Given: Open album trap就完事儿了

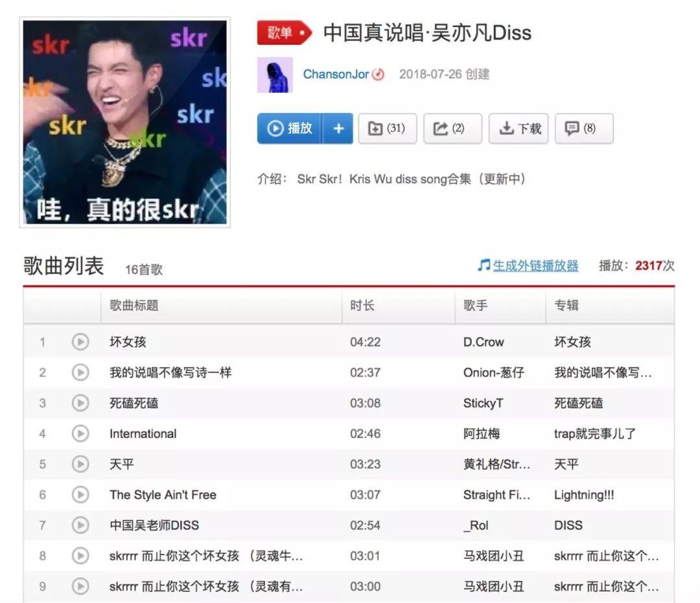Looking at the screenshot, I should coord(595,433).
